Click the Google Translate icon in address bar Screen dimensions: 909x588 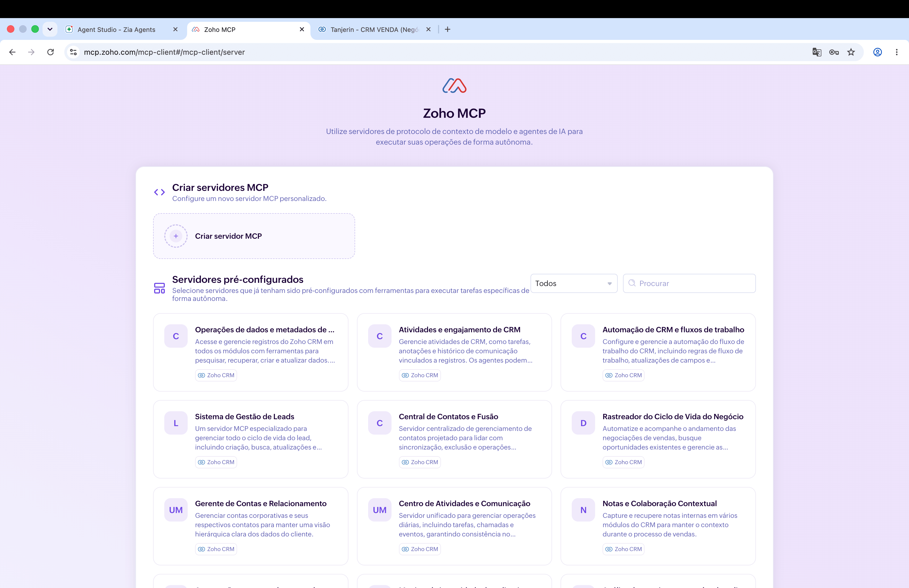pos(817,52)
